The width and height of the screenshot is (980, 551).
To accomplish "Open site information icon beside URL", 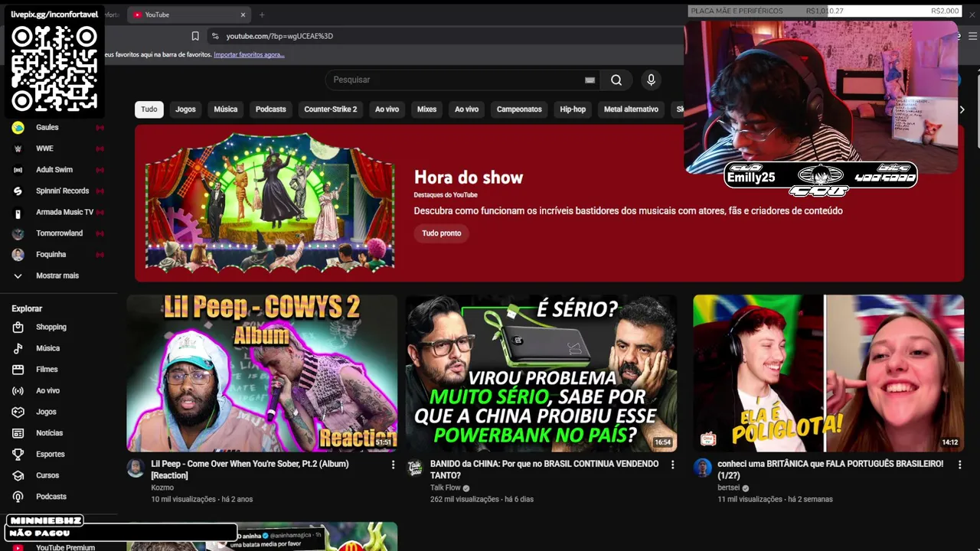I will 215,36.
